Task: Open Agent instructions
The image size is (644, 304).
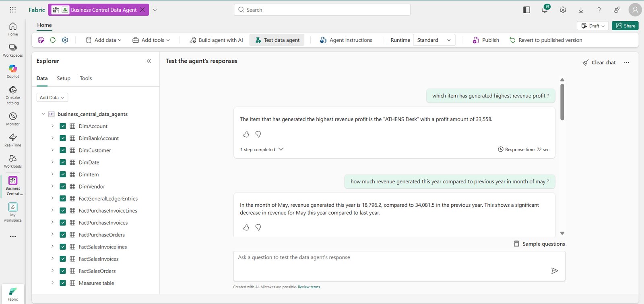Action: click(346, 40)
